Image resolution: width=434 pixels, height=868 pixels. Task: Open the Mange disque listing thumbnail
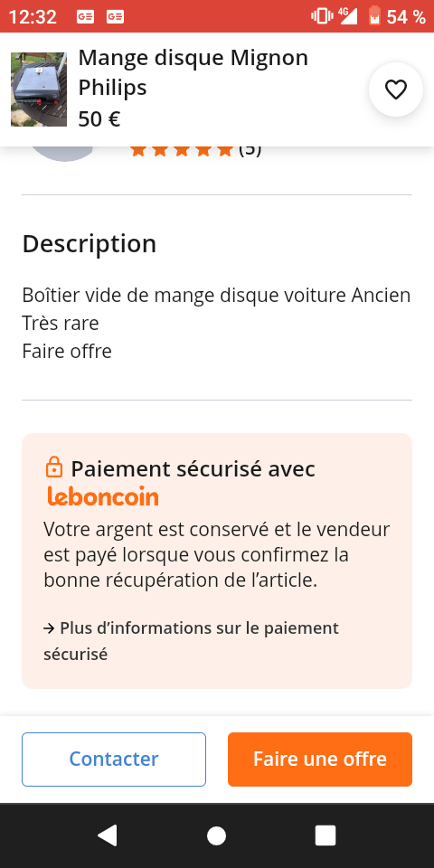point(39,90)
